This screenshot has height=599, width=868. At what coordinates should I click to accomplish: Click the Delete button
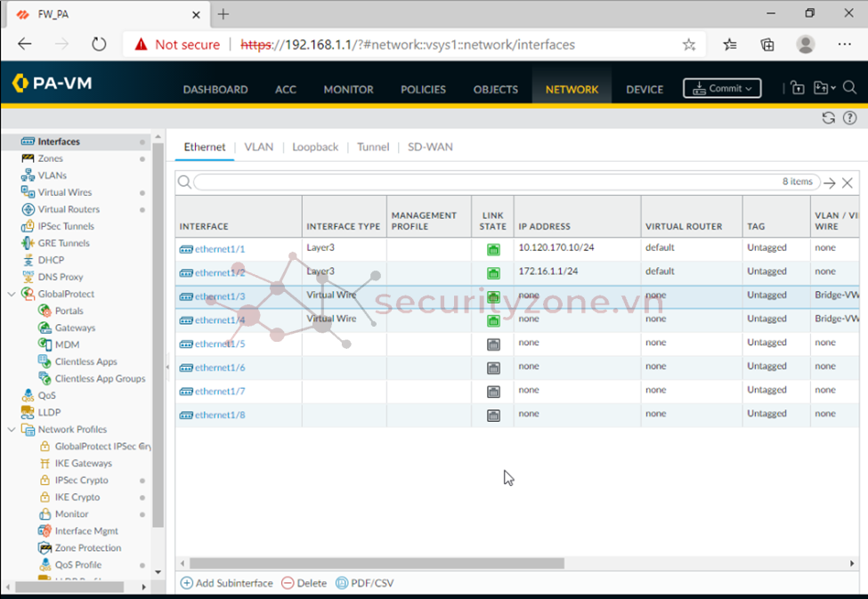click(x=304, y=583)
